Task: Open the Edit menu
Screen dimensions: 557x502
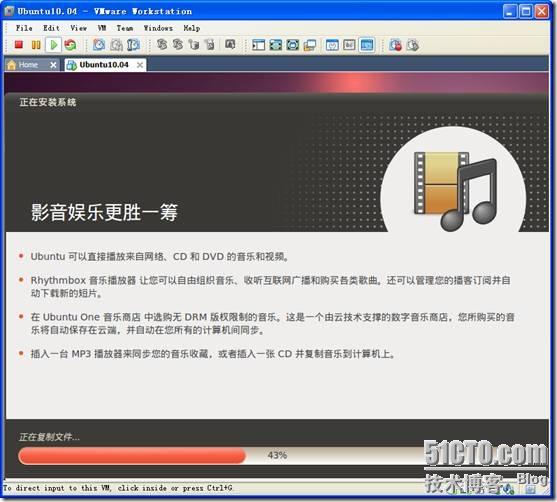Action: click(x=51, y=28)
